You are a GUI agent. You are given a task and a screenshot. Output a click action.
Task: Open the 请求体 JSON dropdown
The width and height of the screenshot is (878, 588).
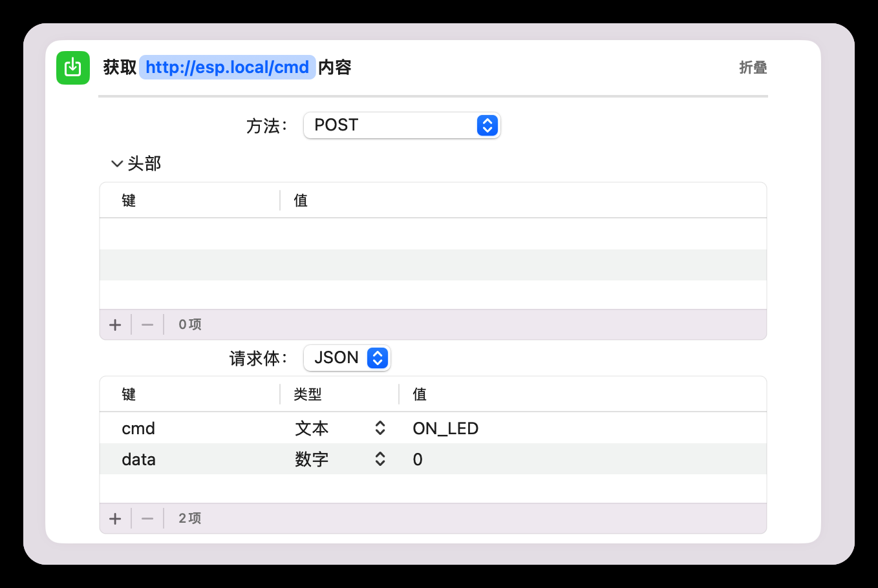point(347,358)
